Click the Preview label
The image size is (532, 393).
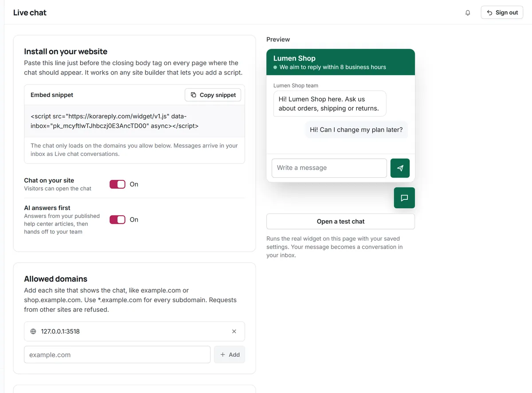pos(278,39)
